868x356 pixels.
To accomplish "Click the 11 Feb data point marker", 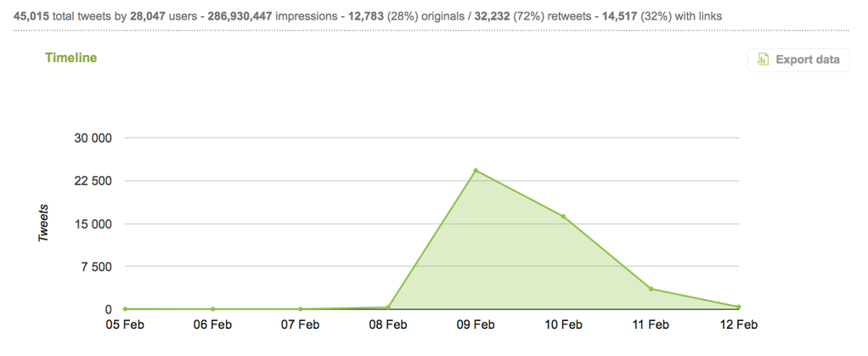I will click(651, 289).
